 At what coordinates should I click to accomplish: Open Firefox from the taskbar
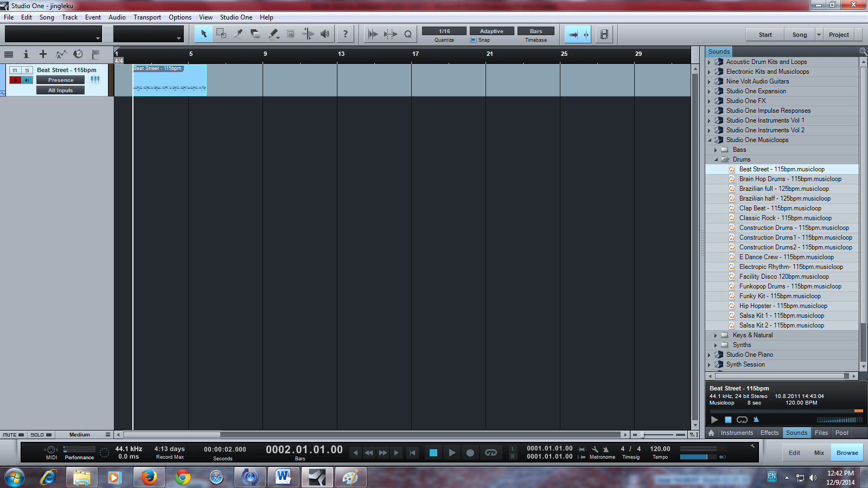(x=149, y=477)
